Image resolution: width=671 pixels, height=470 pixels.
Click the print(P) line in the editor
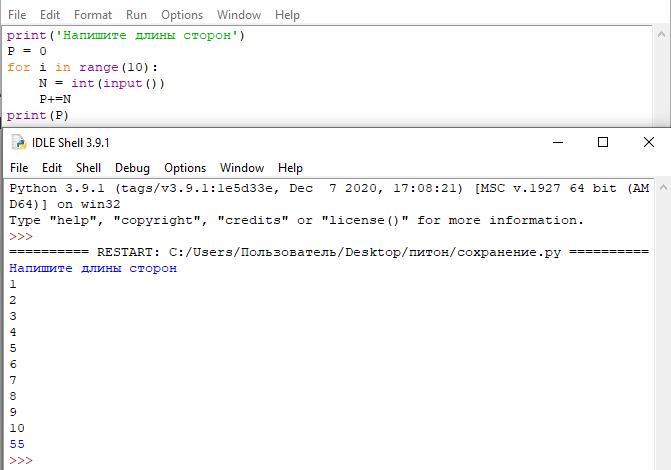coord(38,115)
